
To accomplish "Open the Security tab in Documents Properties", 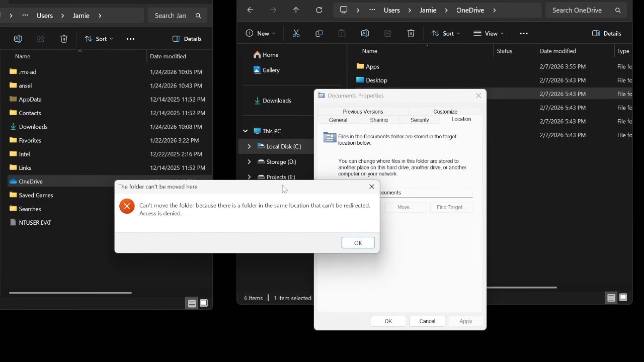I will [420, 120].
